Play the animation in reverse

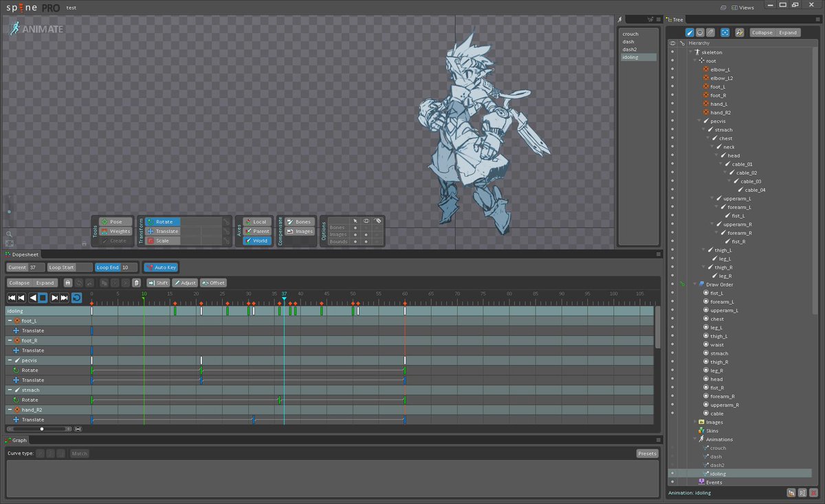tap(32, 298)
